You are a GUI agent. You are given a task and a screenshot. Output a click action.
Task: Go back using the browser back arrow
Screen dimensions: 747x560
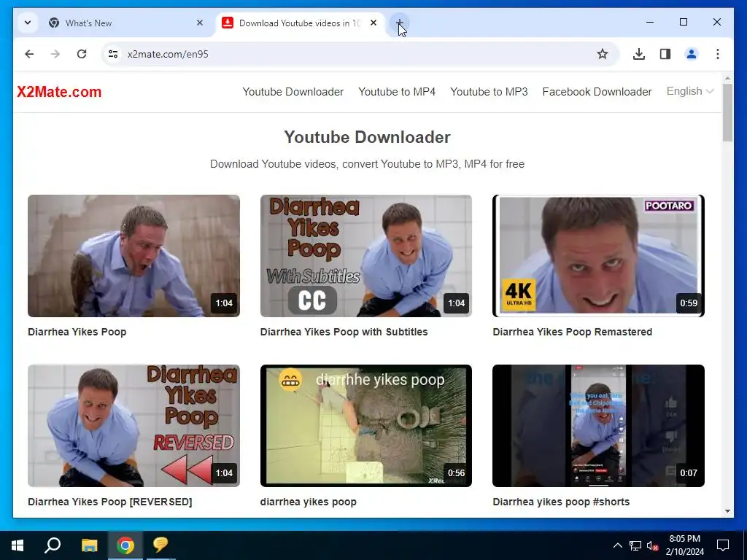tap(29, 54)
